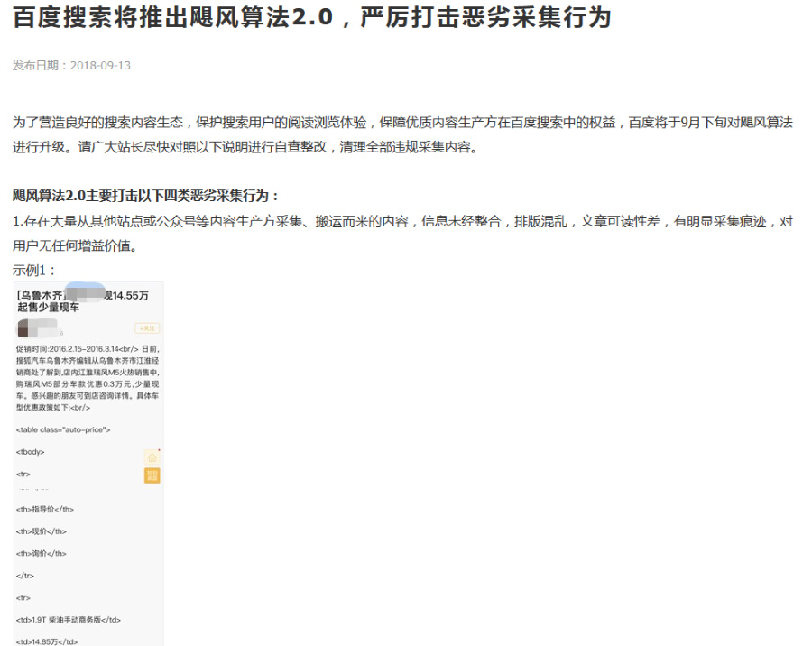Click the paragraph starting 1.存在大量从其他站点
The width and height of the screenshot is (812, 646).
click(402, 234)
